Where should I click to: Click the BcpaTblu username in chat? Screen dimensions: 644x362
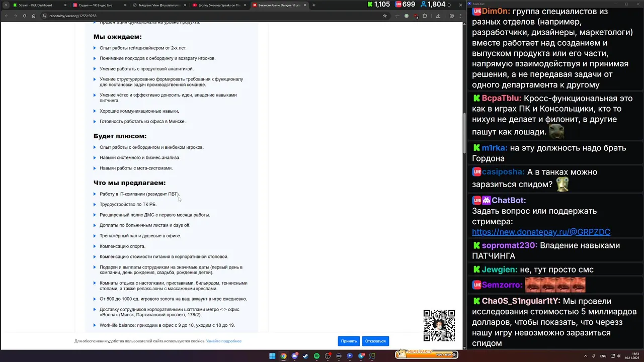pyautogui.click(x=501, y=99)
